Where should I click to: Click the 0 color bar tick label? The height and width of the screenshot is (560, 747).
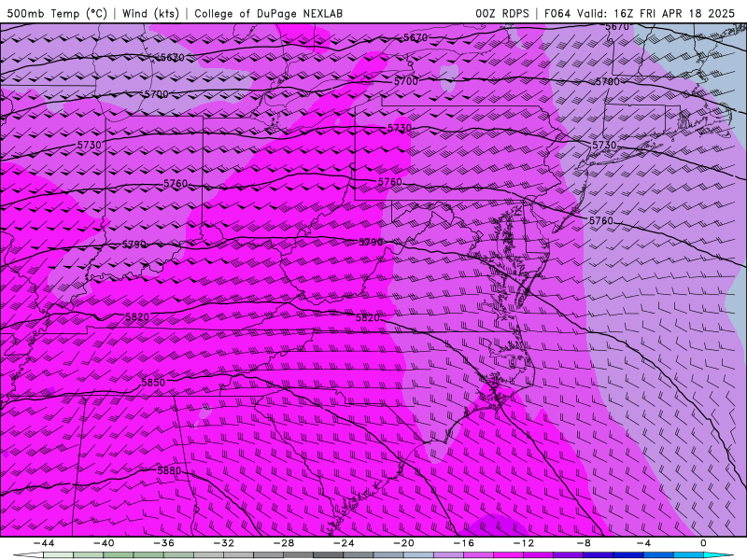click(x=704, y=543)
